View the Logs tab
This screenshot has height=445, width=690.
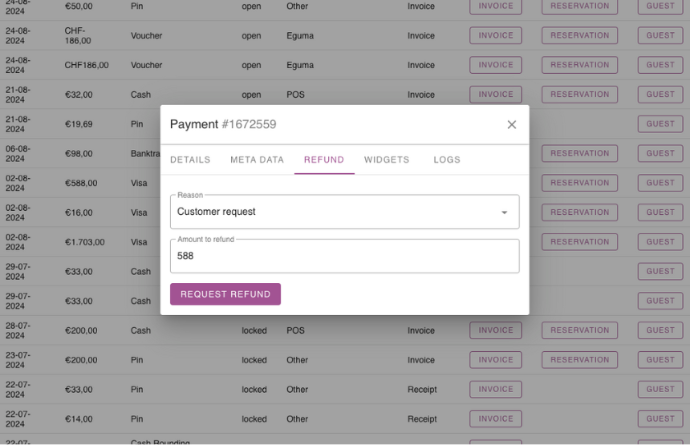447,160
